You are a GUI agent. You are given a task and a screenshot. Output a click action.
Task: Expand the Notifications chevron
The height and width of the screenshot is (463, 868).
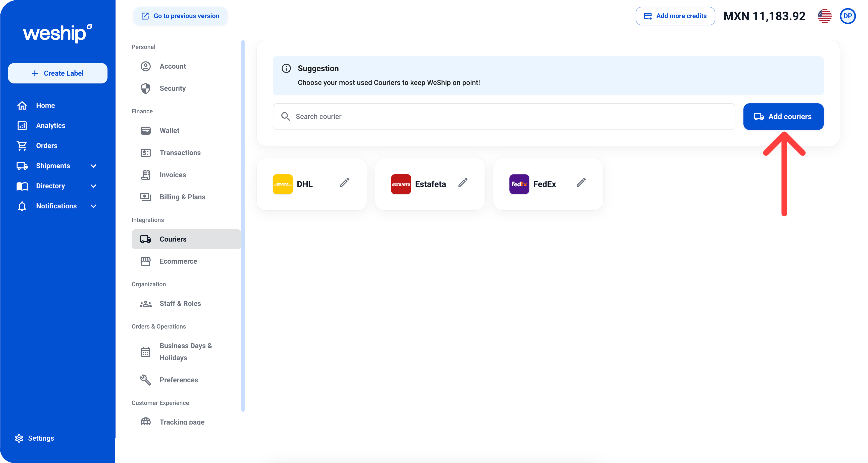coord(94,206)
